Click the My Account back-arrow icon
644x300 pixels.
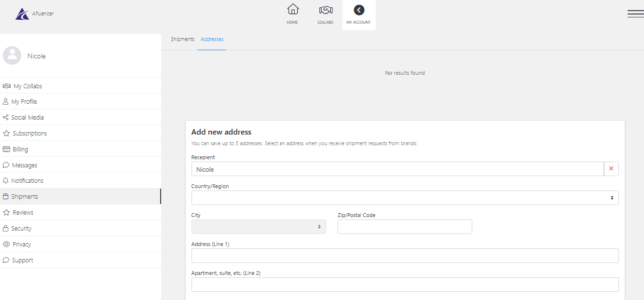click(359, 10)
